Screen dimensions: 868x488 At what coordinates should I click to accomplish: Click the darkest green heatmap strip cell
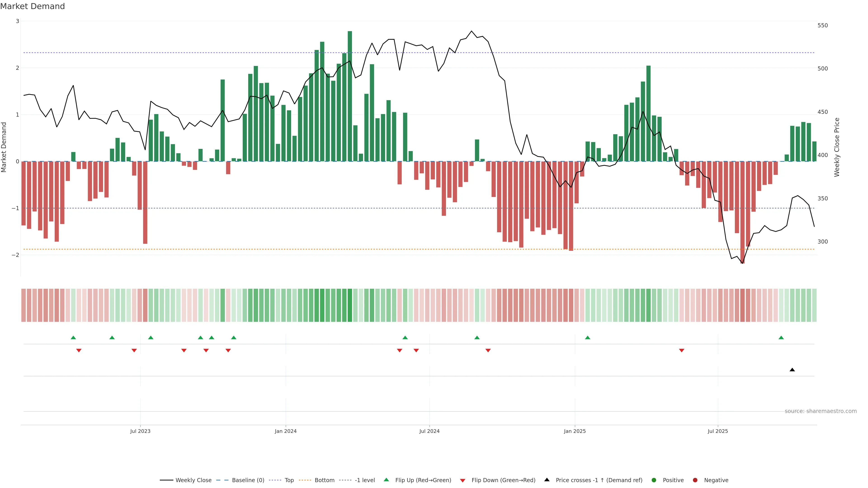coord(350,305)
